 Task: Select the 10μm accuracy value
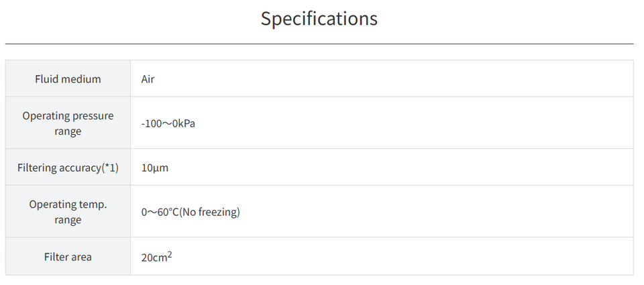[x=155, y=168]
